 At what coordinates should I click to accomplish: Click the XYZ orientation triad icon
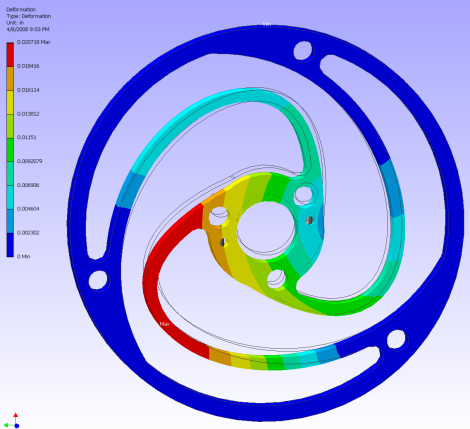click(12, 420)
